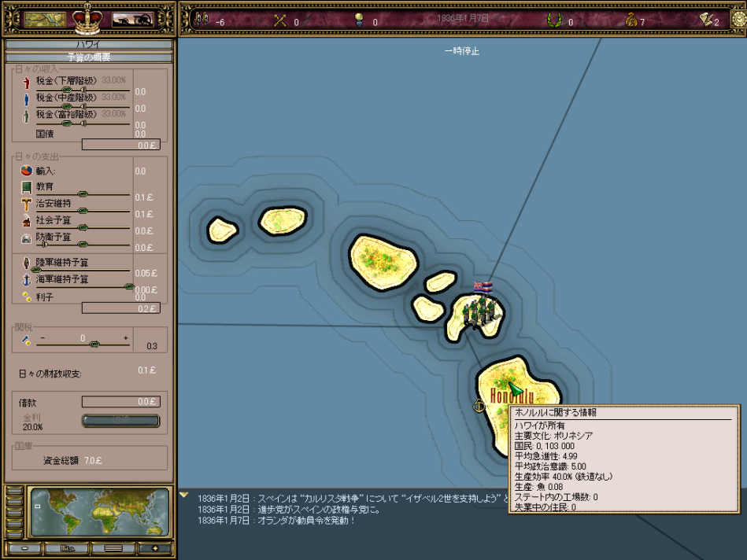The width and height of the screenshot is (747, 560).
Task: Open the main menu lines button
Action: [x=113, y=548]
